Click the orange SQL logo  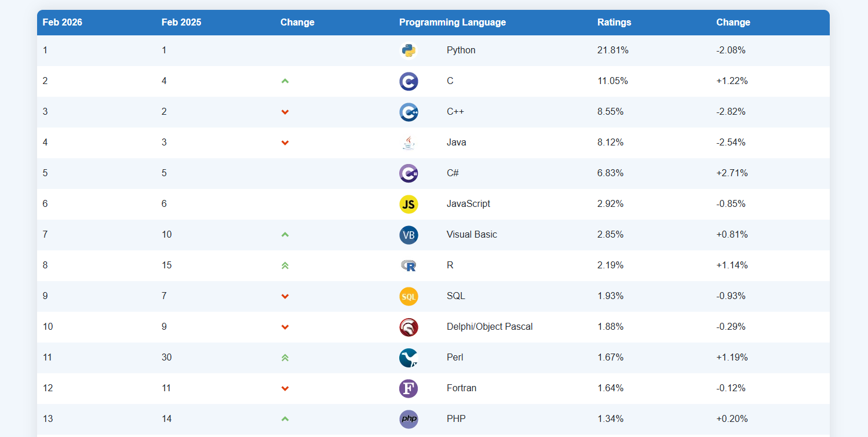pyautogui.click(x=409, y=296)
